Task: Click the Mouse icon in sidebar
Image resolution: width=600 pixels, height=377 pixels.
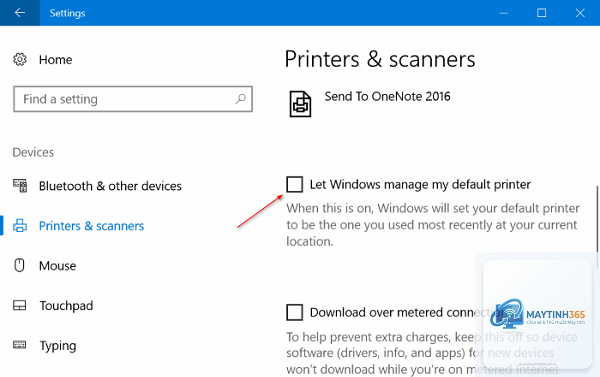Action: click(x=19, y=265)
